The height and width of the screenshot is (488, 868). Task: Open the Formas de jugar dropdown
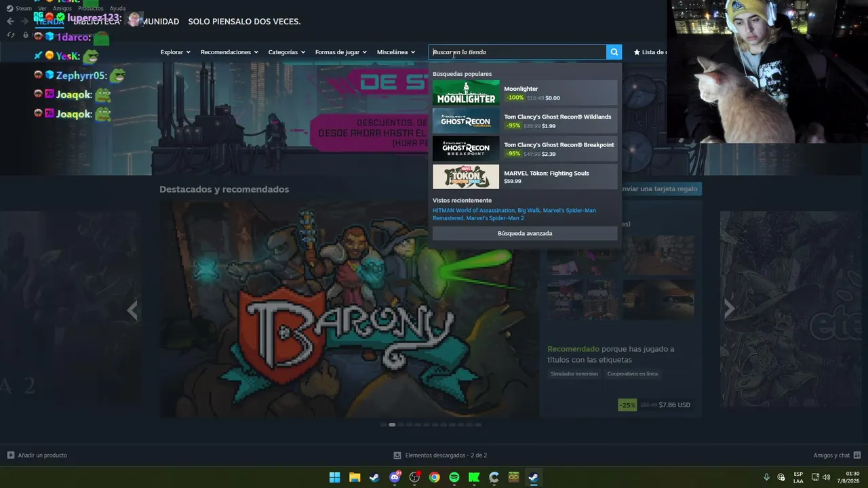click(x=341, y=52)
